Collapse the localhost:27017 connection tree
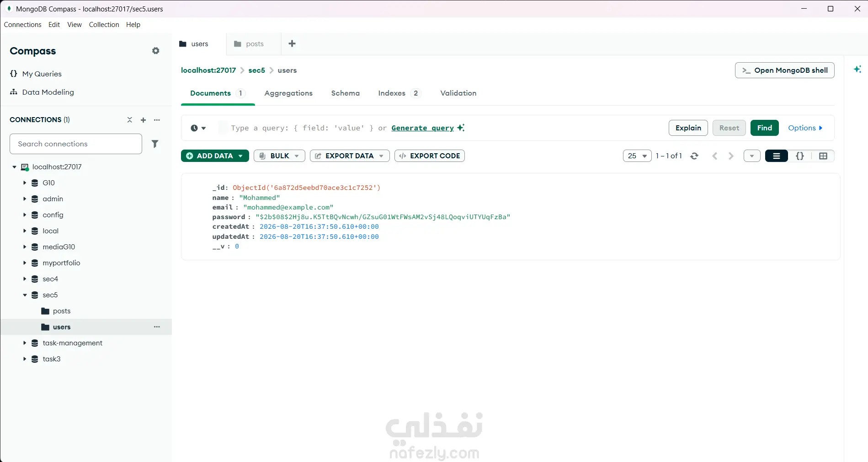This screenshot has height=462, width=868. tap(15, 167)
